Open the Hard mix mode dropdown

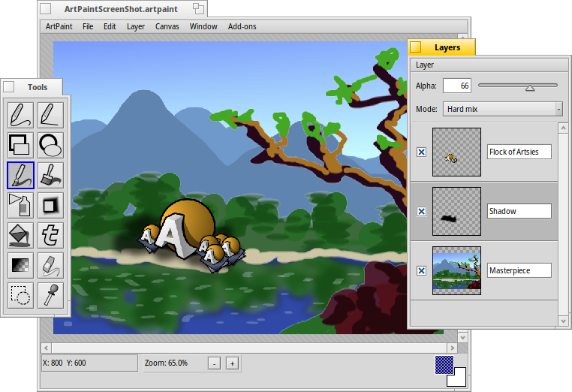pyautogui.click(x=502, y=109)
